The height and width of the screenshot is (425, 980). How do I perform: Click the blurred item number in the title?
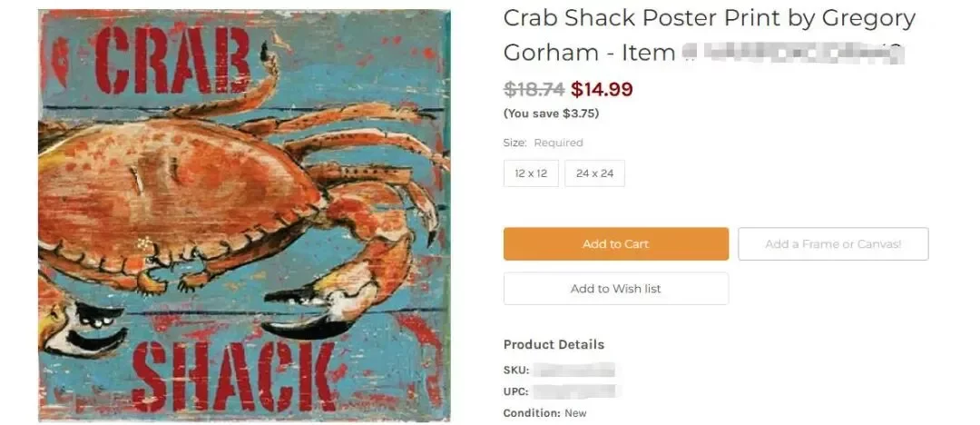tap(792, 53)
